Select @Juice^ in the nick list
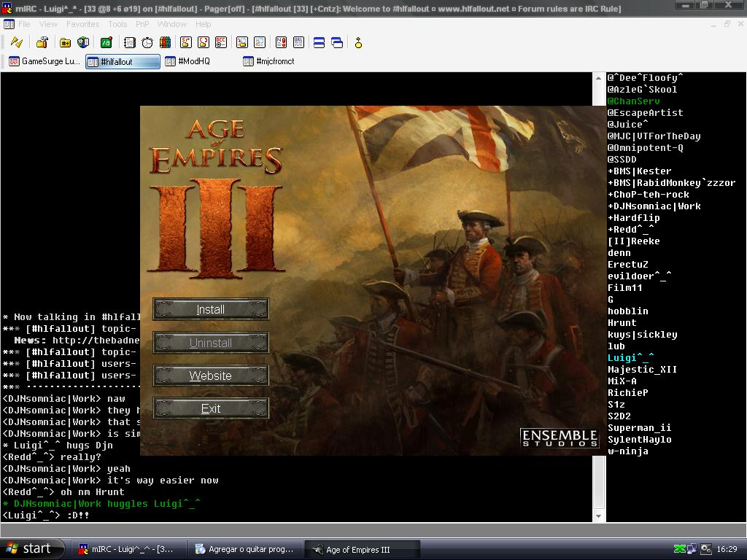 (x=627, y=124)
